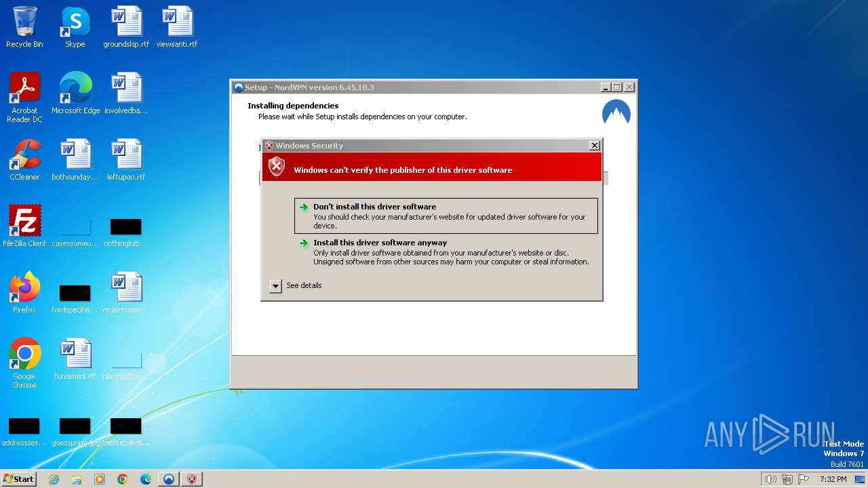The height and width of the screenshot is (488, 868).
Task: Click green arrow beside Install anyway option
Action: click(304, 243)
